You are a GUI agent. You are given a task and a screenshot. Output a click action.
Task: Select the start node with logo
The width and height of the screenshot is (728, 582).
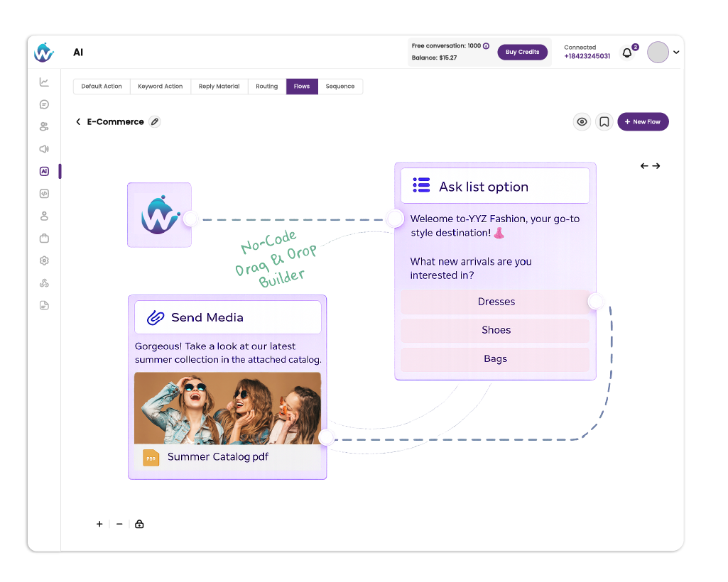click(x=159, y=215)
